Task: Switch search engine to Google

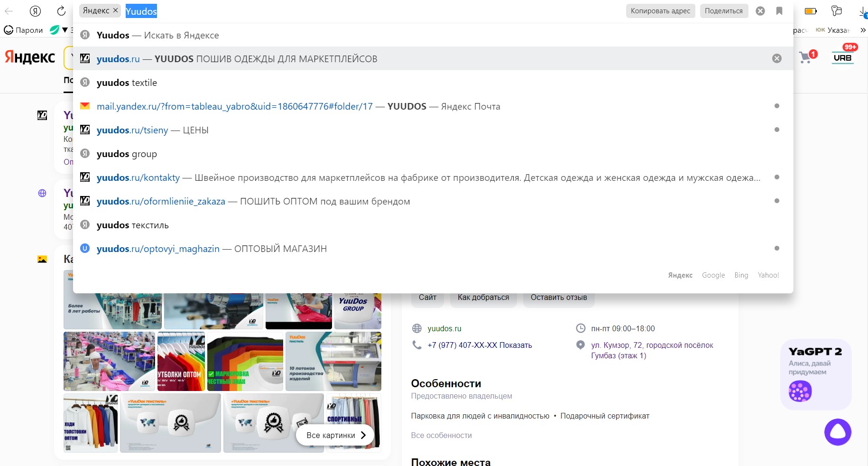Action: tap(713, 275)
